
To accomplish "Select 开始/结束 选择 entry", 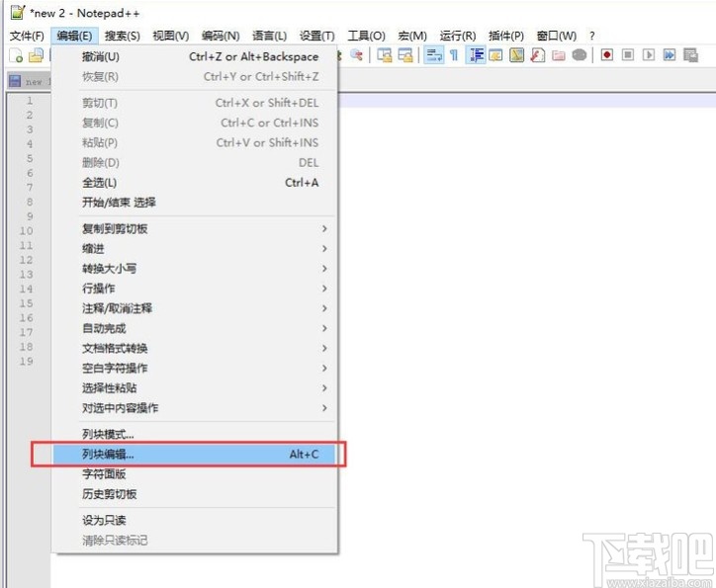I will tap(195, 202).
